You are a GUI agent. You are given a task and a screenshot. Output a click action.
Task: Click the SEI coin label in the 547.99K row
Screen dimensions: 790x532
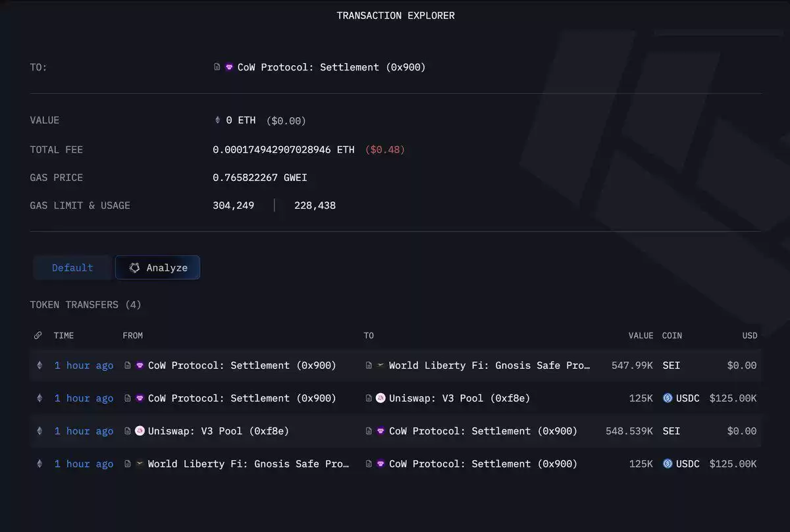tap(671, 365)
